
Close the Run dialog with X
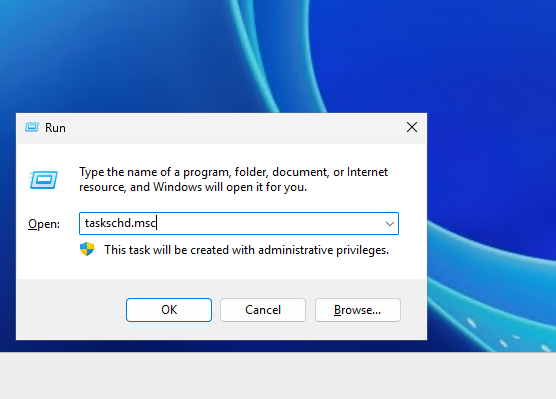click(x=412, y=127)
